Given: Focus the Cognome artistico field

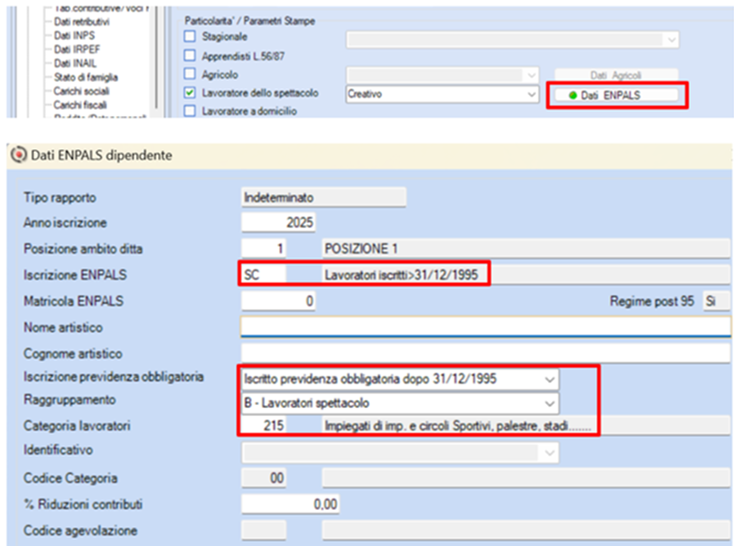Looking at the screenshot, I should point(485,353).
